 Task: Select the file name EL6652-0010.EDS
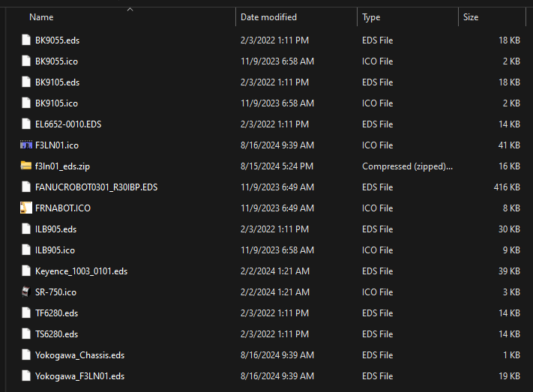[x=68, y=124]
